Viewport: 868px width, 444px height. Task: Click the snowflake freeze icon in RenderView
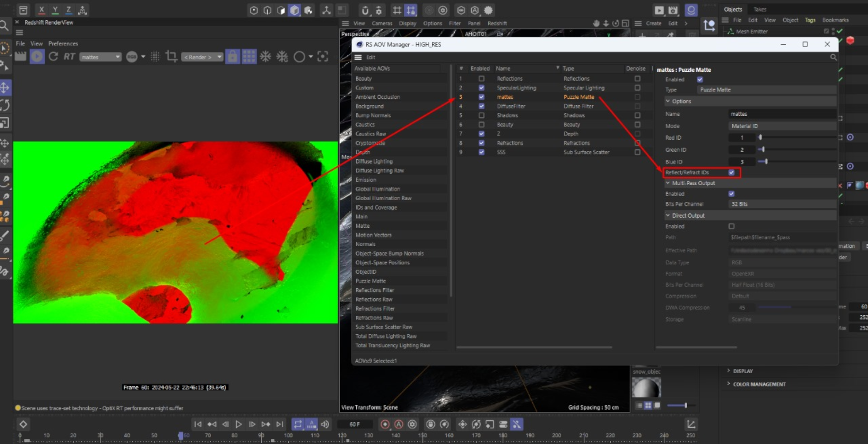tap(265, 56)
